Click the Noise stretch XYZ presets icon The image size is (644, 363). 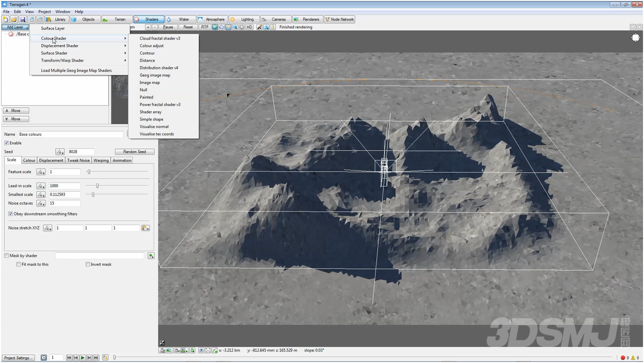coord(145,228)
